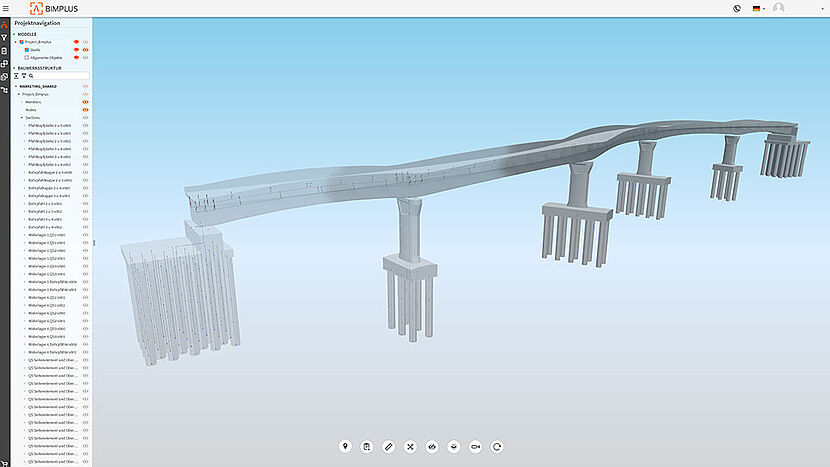The width and height of the screenshot is (830, 467).
Task: Select the ruler measure tool
Action: pos(389,446)
